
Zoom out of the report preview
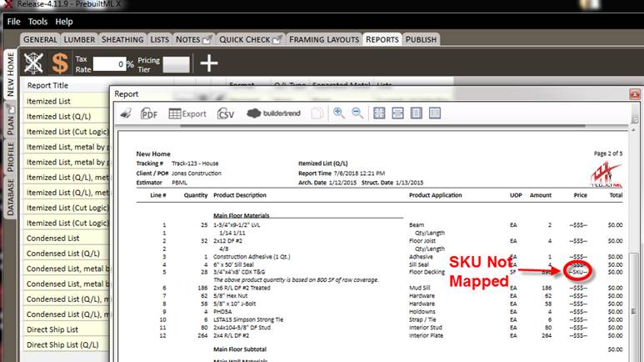(x=357, y=113)
